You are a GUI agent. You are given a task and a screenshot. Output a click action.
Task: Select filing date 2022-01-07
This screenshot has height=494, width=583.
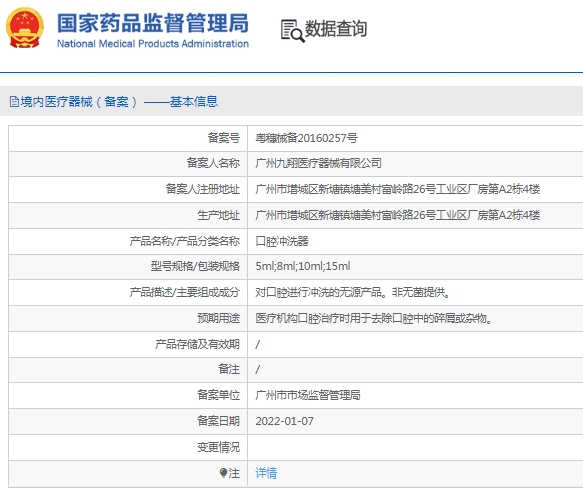(284, 421)
